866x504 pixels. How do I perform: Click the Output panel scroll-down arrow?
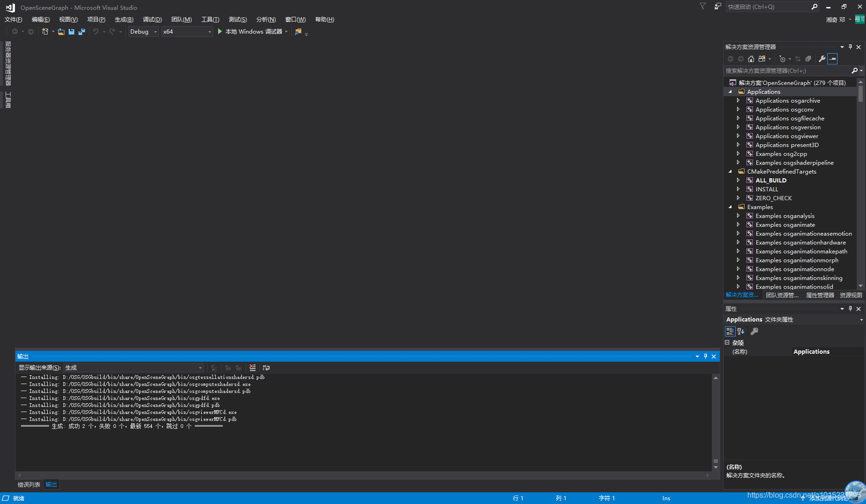coord(716,468)
